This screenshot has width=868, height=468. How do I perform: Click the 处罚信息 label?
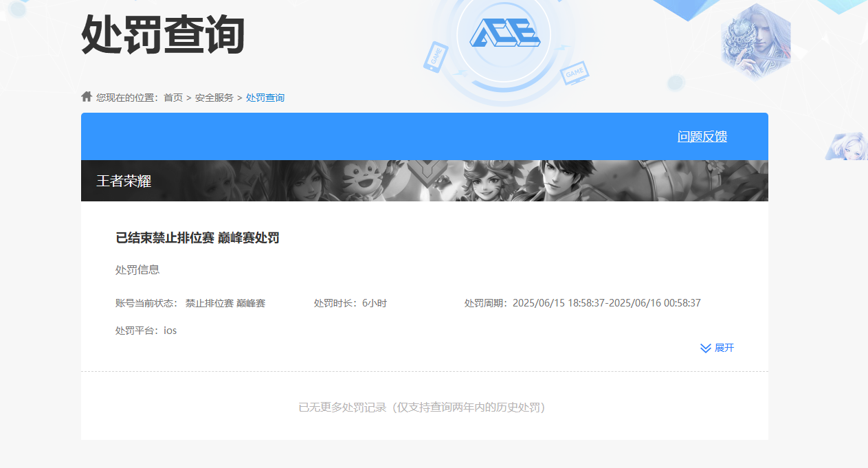(137, 269)
